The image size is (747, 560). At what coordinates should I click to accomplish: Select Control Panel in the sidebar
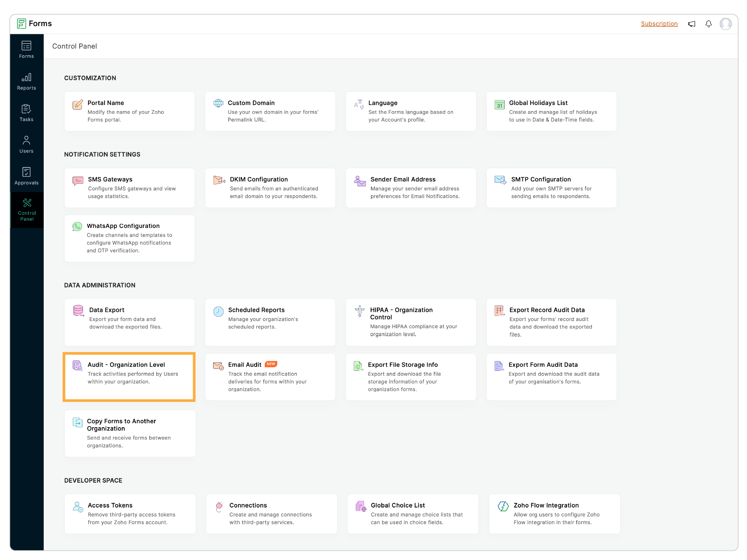click(27, 209)
